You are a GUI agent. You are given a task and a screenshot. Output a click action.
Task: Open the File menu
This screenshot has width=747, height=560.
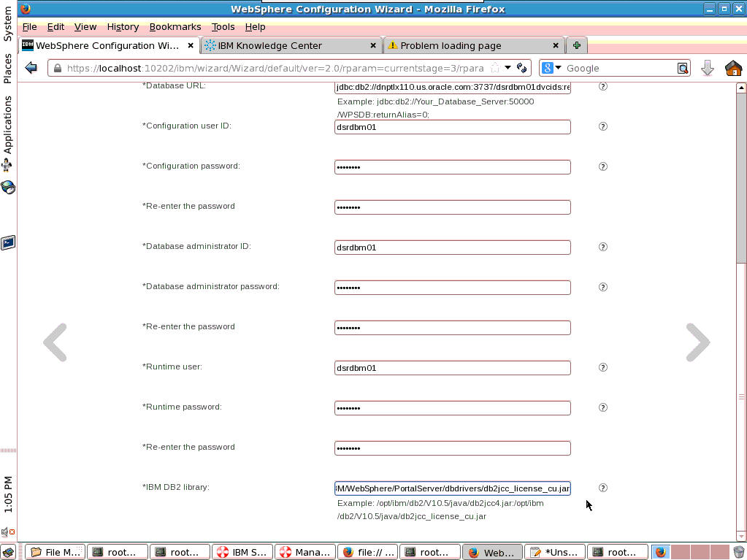(29, 27)
